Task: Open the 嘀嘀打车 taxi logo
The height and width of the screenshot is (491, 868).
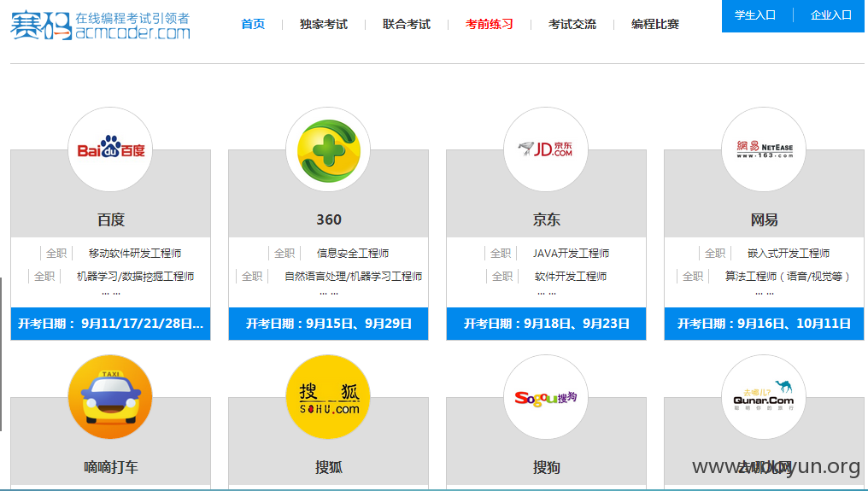Action: [110, 397]
